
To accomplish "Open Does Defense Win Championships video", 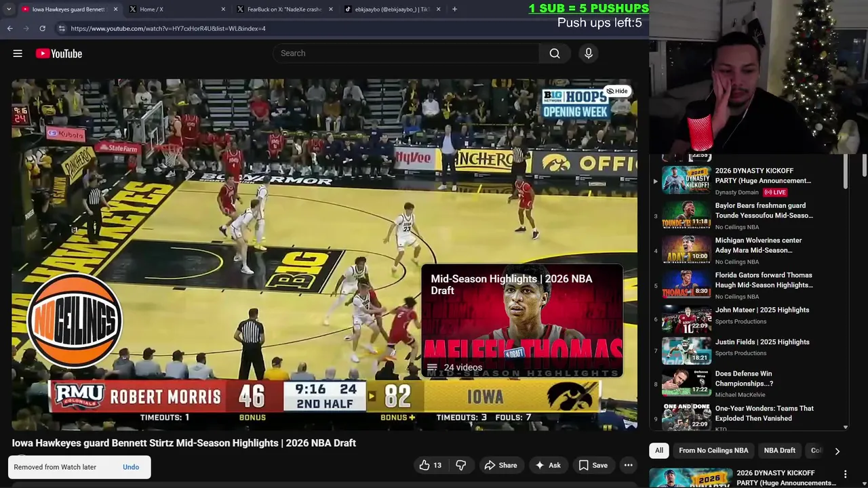I will [x=749, y=384].
